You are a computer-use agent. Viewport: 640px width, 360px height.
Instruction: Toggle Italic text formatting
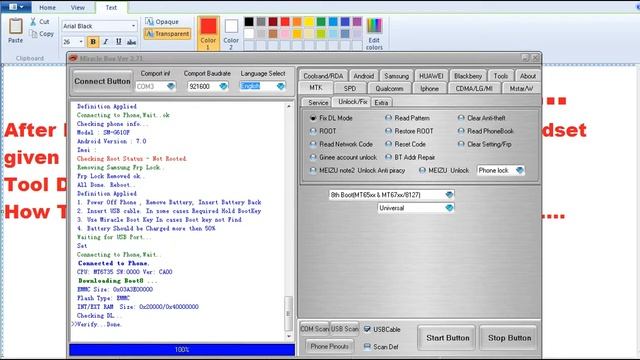click(106, 42)
